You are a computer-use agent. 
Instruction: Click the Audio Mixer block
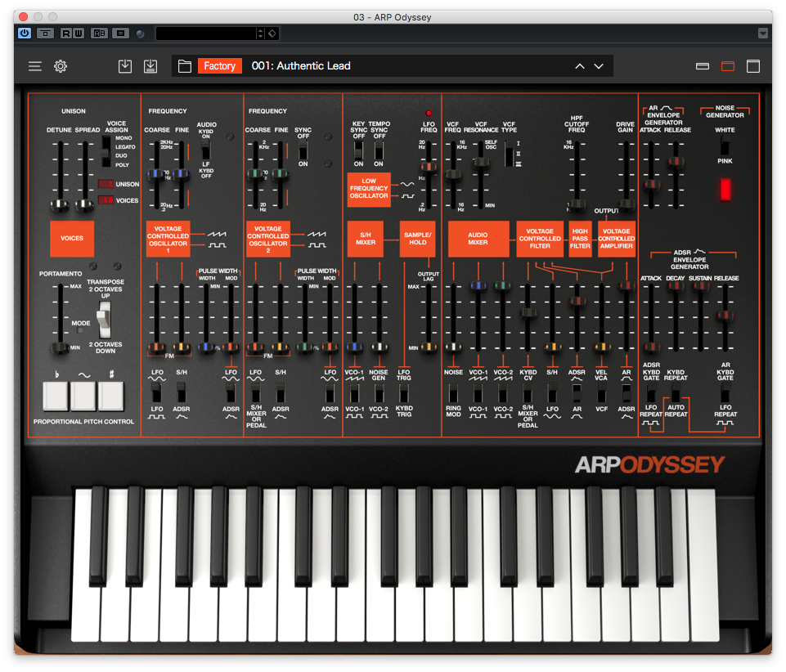pyautogui.click(x=478, y=239)
